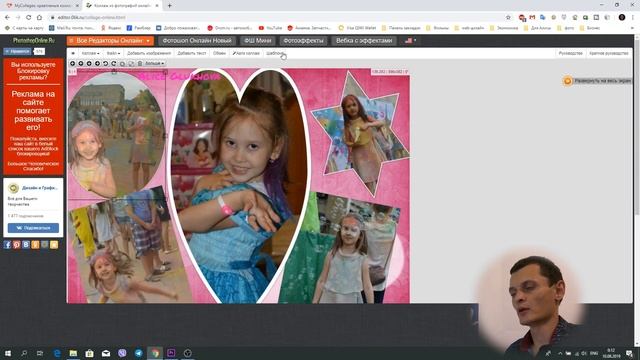Click the third round black icon of the editor toolbar
Viewport: 640px width, 360px height.
[x=89, y=63]
